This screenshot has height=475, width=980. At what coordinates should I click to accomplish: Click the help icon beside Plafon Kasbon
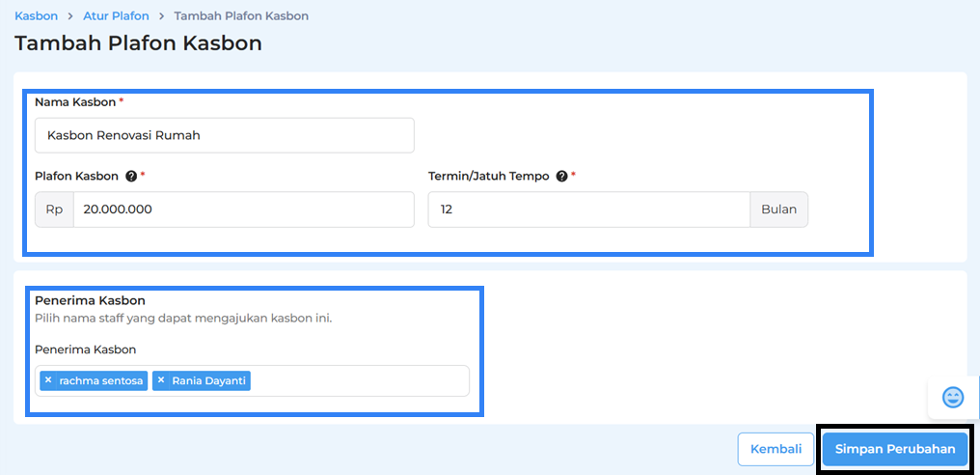pos(130,177)
